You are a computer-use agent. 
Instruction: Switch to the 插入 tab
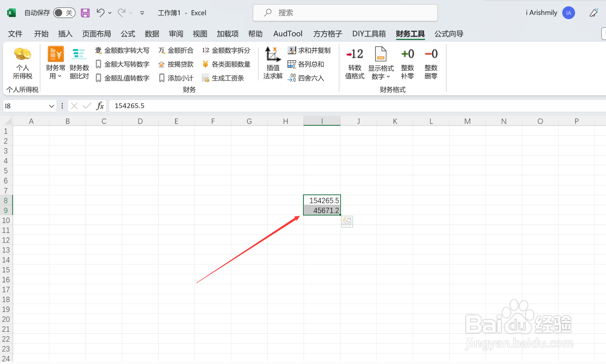(65, 34)
